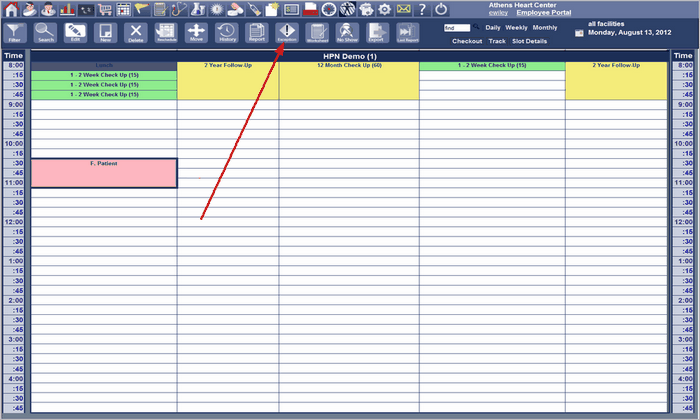The image size is (700, 420).
Task: Click the Export toolbar icon
Action: (376, 33)
